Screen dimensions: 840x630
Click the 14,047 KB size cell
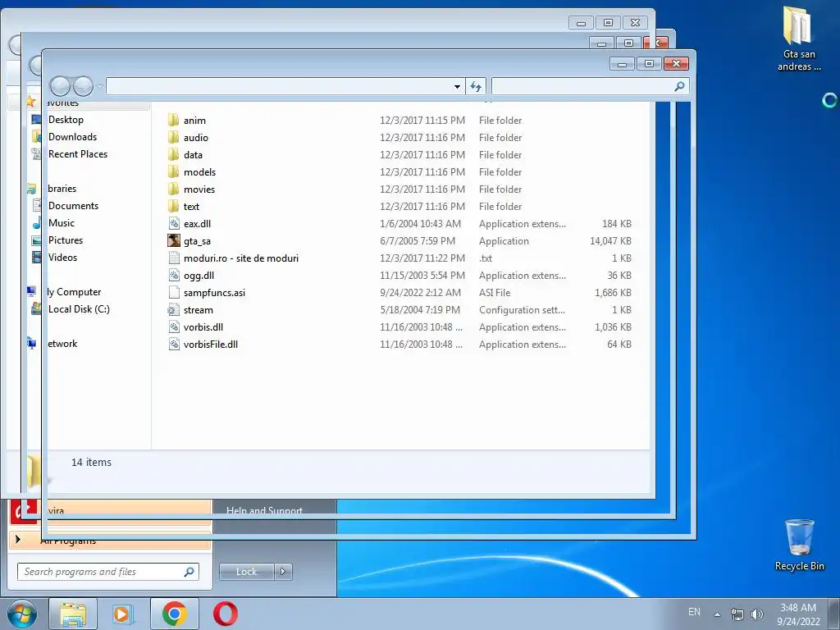(x=610, y=241)
